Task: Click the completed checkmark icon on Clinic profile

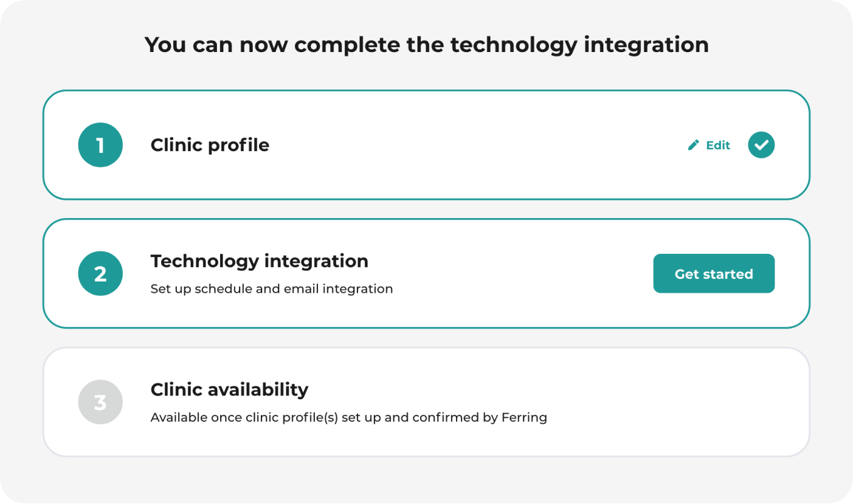Action: pyautogui.click(x=761, y=145)
